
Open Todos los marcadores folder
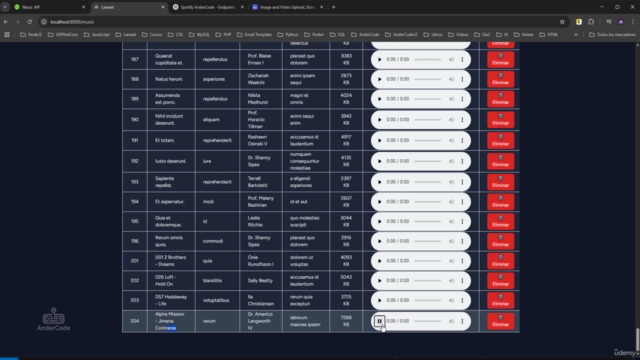612,35
